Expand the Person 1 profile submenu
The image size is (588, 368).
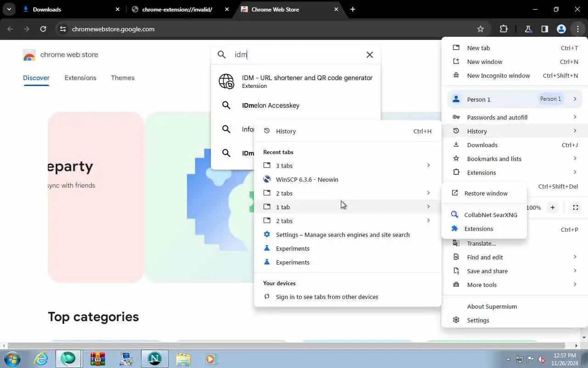pos(514,99)
